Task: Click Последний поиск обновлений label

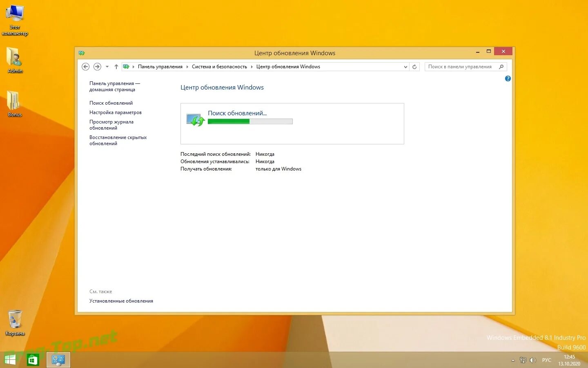Action: coord(216,154)
